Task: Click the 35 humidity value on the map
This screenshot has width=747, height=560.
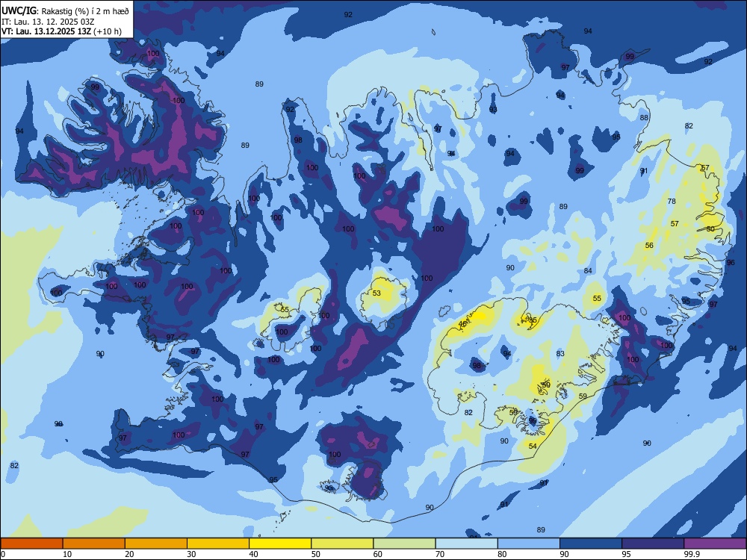Action: click(533, 320)
